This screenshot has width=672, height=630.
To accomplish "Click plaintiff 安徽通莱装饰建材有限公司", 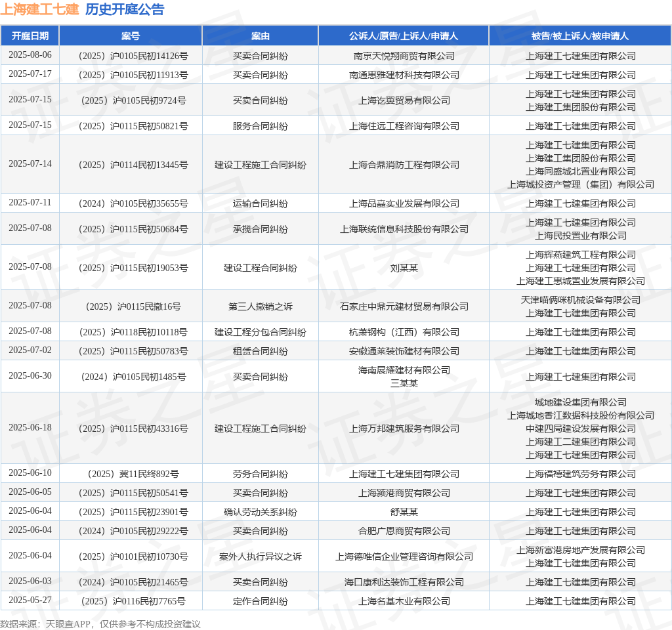I will pos(404,352).
